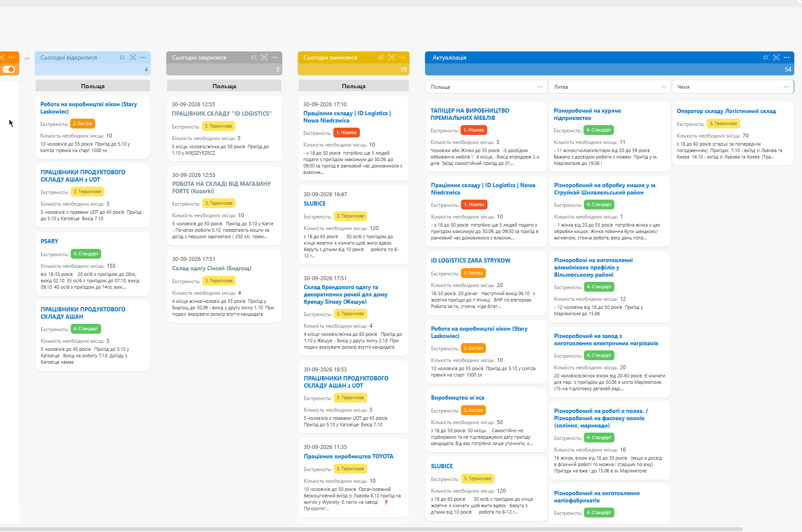802x532 pixels.
Task: Open three-dots menu of 'Сьогодні змінилися' column
Action: (x=402, y=57)
